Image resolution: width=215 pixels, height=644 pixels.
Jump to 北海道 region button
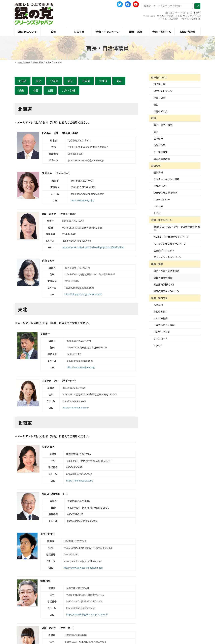23,81
